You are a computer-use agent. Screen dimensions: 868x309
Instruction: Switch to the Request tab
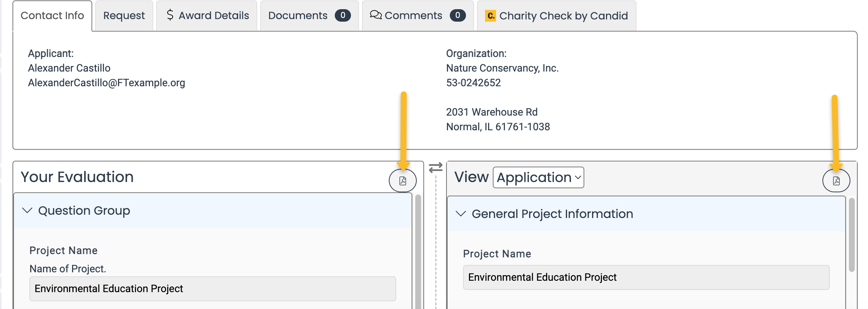[124, 16]
